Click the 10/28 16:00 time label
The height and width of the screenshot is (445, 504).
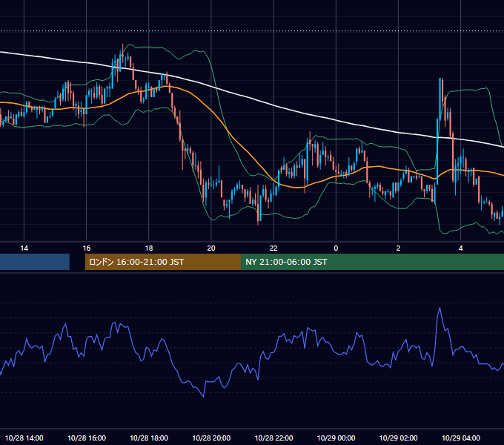coord(87,438)
